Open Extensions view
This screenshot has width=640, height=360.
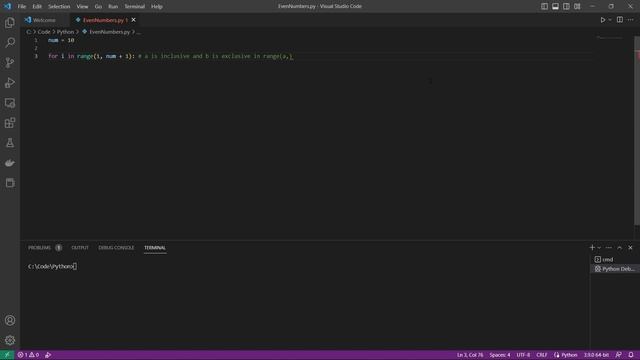(10, 123)
